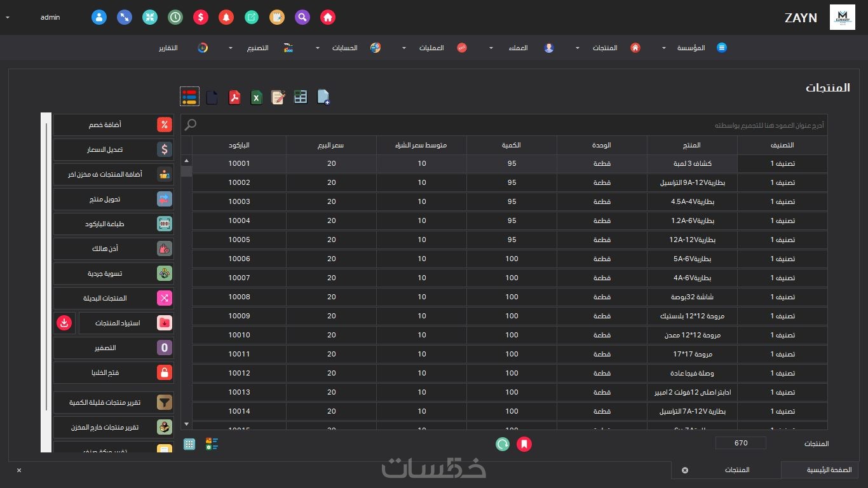Export products table to Excel

tap(256, 97)
